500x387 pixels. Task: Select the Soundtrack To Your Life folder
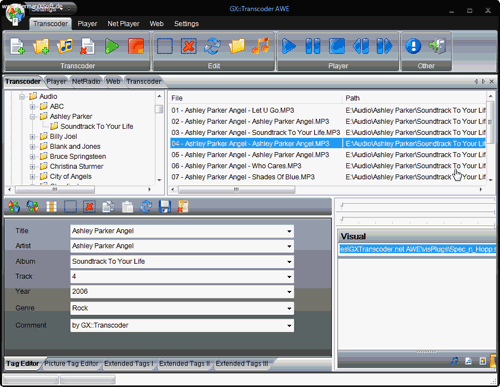(97, 127)
